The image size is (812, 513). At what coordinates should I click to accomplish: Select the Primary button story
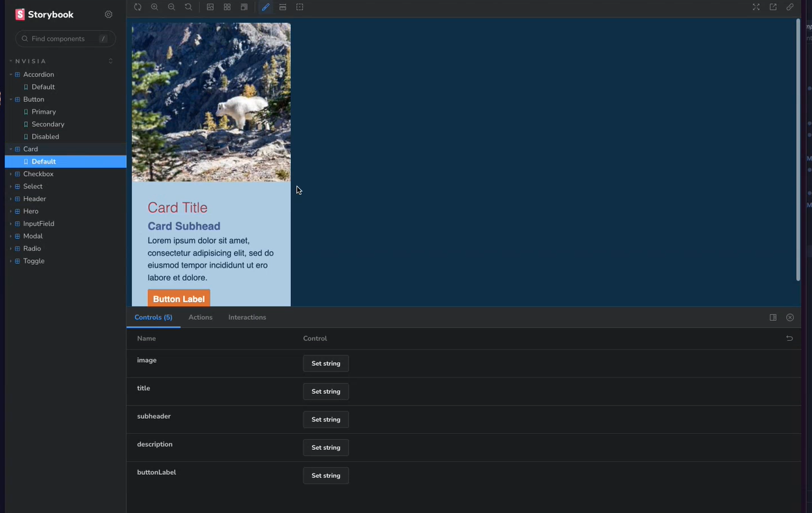pos(44,111)
